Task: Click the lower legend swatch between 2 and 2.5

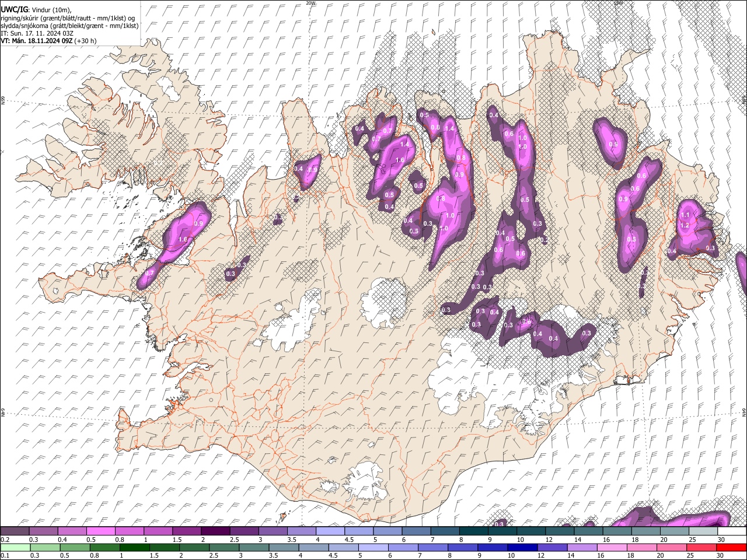Action: tap(193, 547)
